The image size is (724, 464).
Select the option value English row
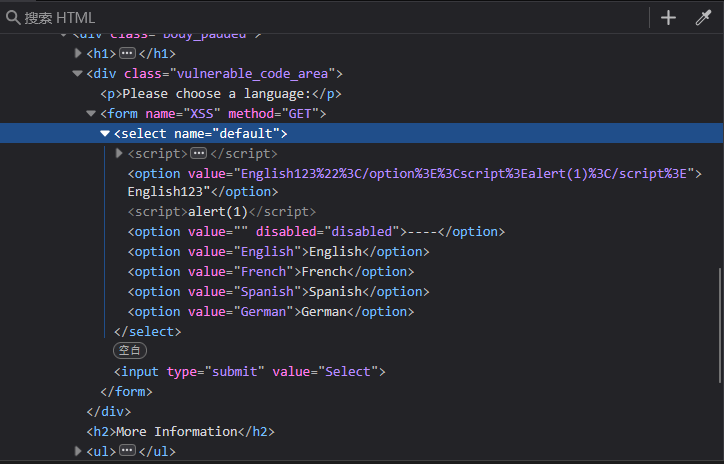[x=278, y=252]
